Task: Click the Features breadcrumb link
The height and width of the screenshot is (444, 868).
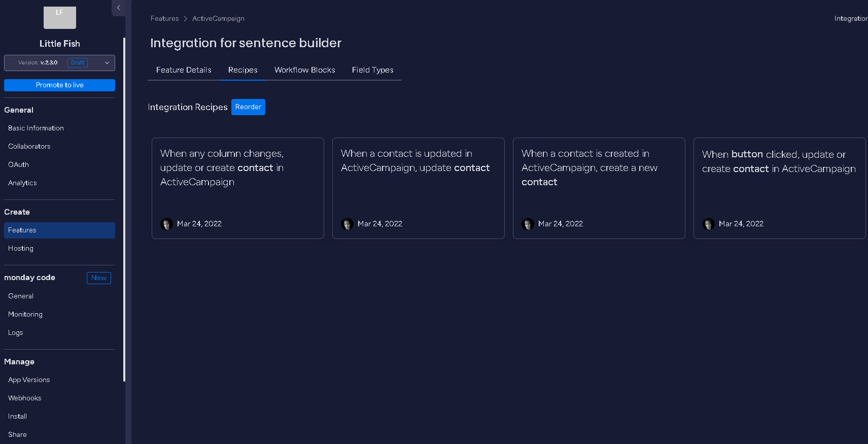Action: click(165, 19)
